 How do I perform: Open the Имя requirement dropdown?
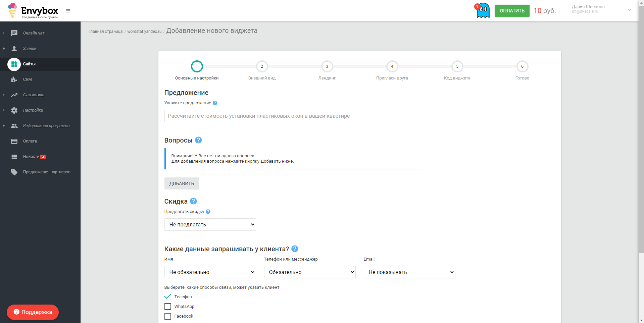(x=210, y=272)
